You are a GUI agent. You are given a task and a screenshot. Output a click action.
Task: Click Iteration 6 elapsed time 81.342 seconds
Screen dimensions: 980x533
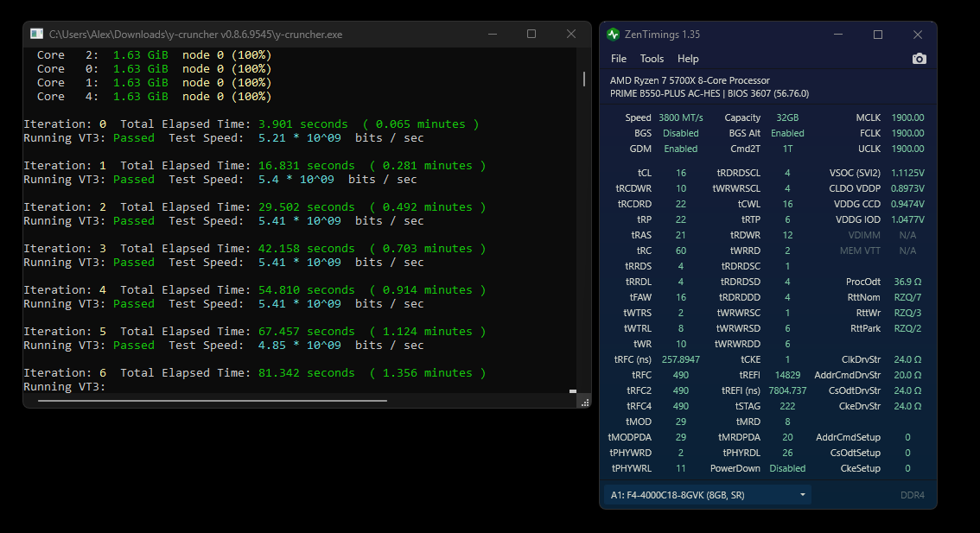coord(306,373)
